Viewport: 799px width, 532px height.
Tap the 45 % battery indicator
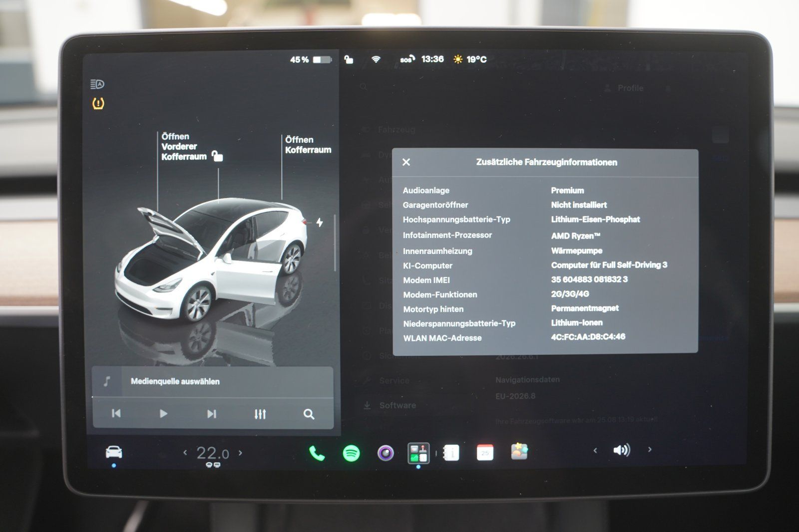(x=311, y=60)
